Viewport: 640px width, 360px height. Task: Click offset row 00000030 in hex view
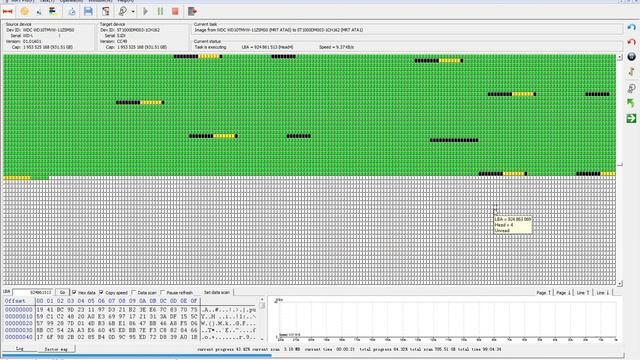pos(130,330)
